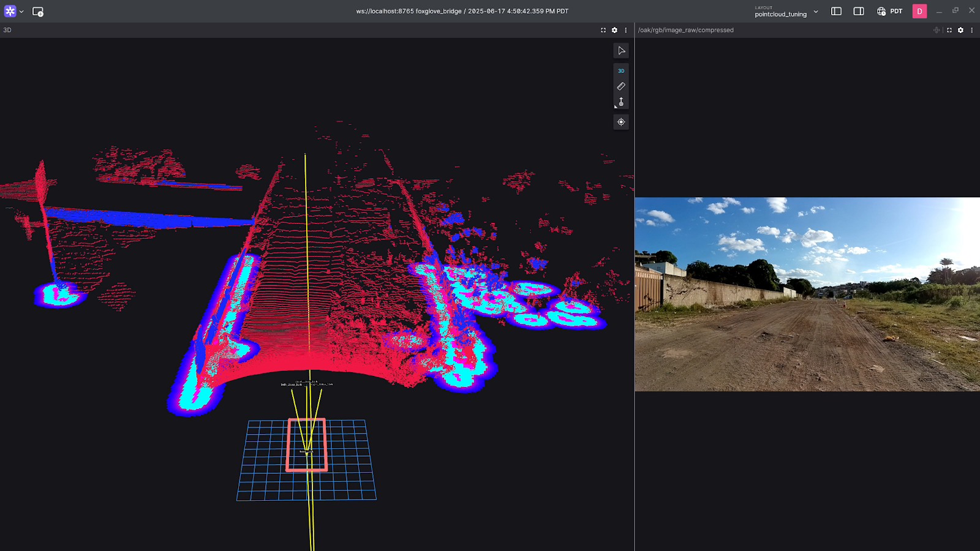Open the 3D panel more-options menu

pos(625,30)
